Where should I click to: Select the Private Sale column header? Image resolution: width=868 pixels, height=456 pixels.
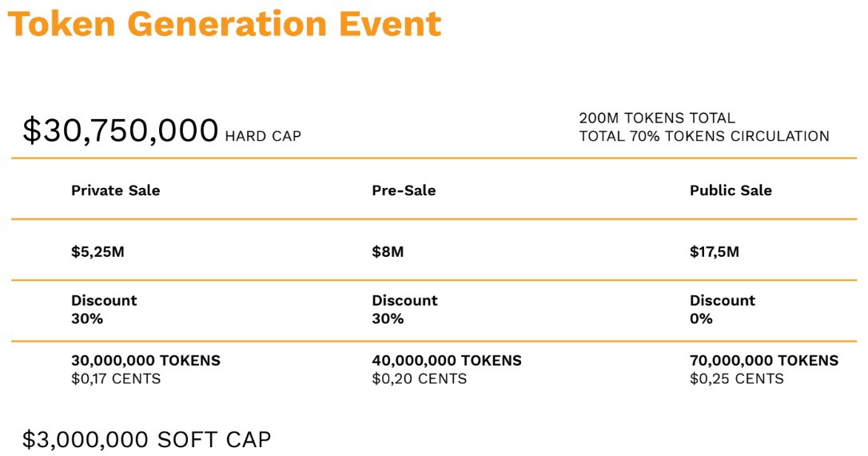point(116,190)
